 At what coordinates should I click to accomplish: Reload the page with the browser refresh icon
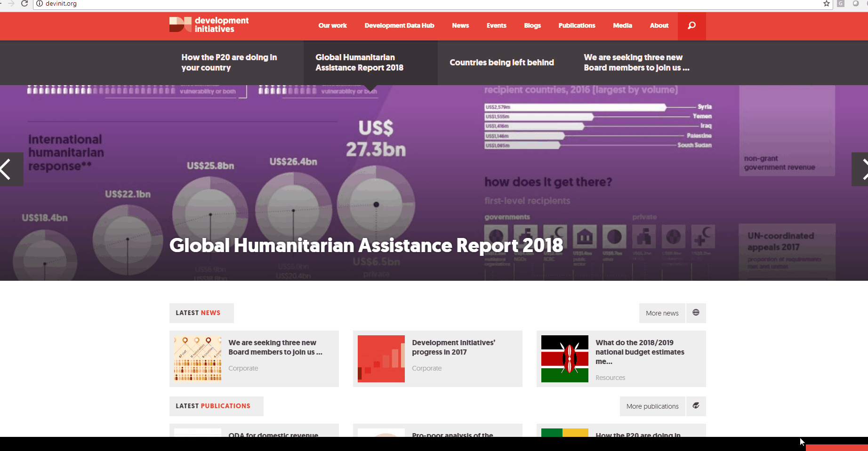(x=24, y=3)
